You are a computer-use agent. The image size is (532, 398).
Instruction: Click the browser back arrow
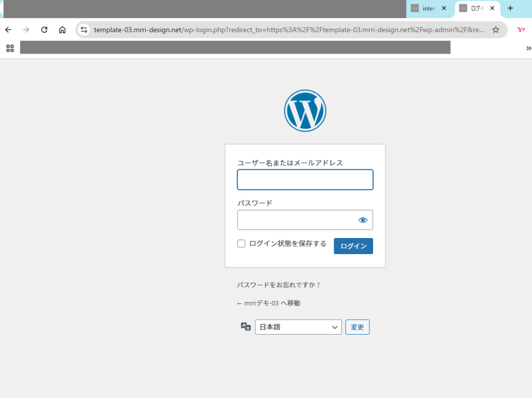point(8,30)
